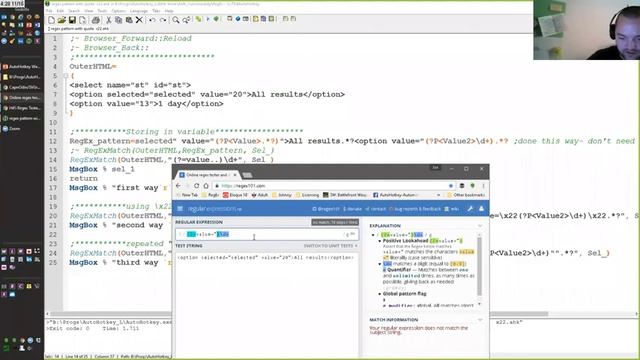The height and width of the screenshot is (360, 640).
Task: Click the Run blue arrow toolbar icon
Action: pyautogui.click(x=208, y=19)
